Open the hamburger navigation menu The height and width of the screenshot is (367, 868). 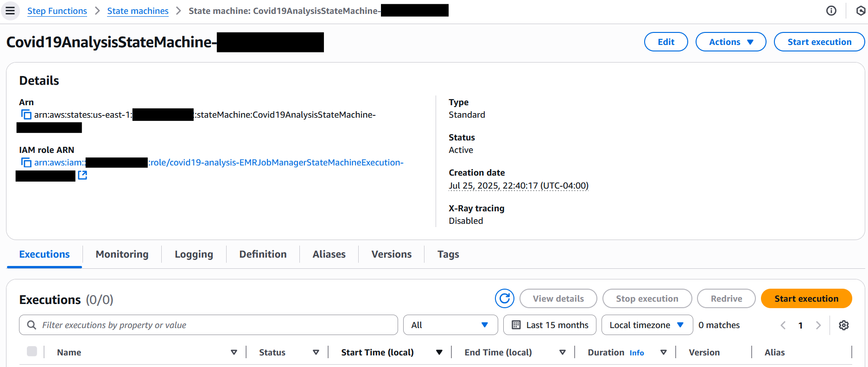click(10, 11)
